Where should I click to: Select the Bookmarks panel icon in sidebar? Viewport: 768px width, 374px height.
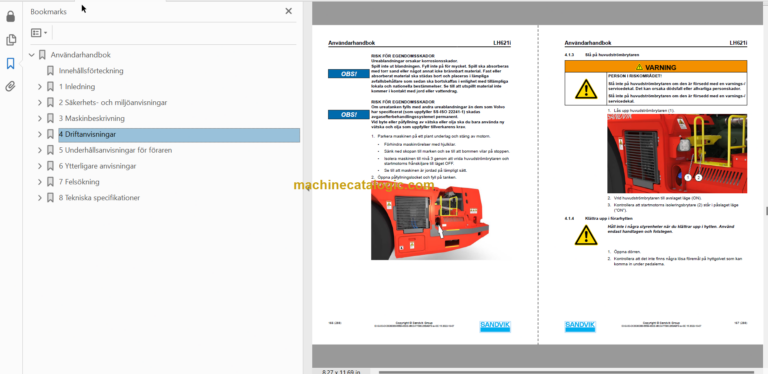pos(10,63)
